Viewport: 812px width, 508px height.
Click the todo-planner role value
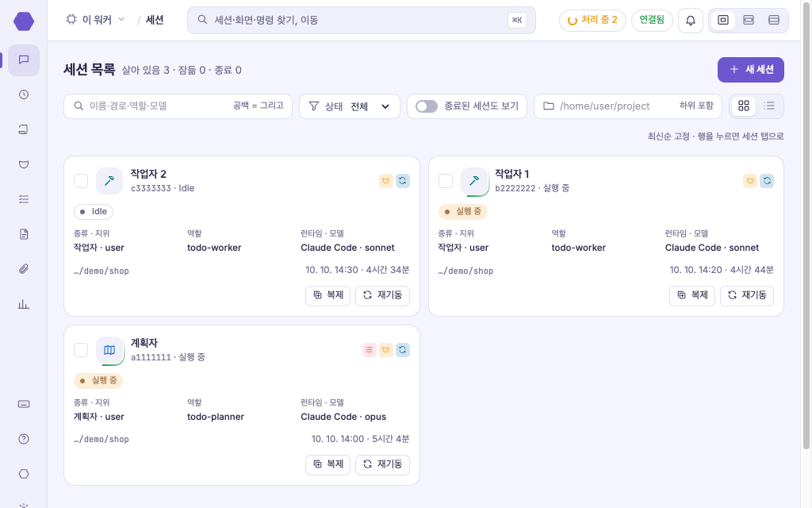(x=216, y=417)
